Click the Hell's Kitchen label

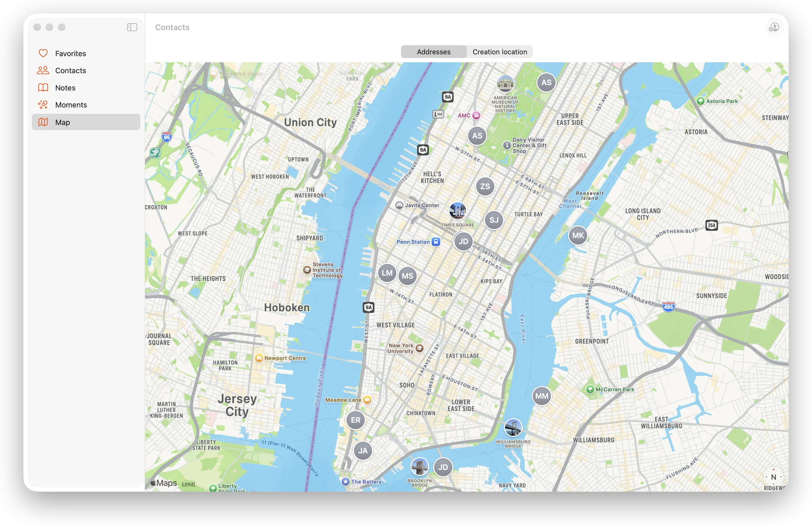[x=432, y=177]
